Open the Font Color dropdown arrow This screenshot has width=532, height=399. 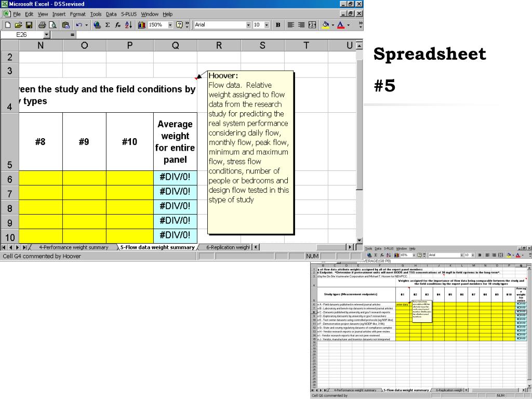348,25
